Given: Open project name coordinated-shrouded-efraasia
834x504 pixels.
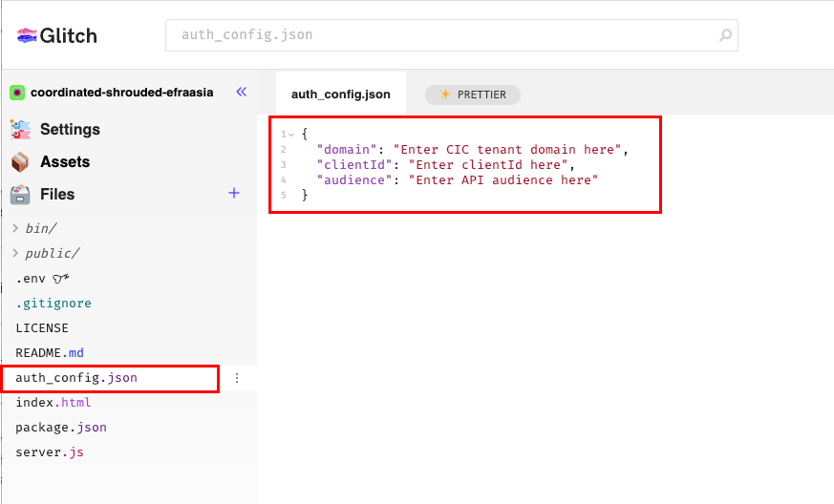Looking at the screenshot, I should click(x=121, y=93).
